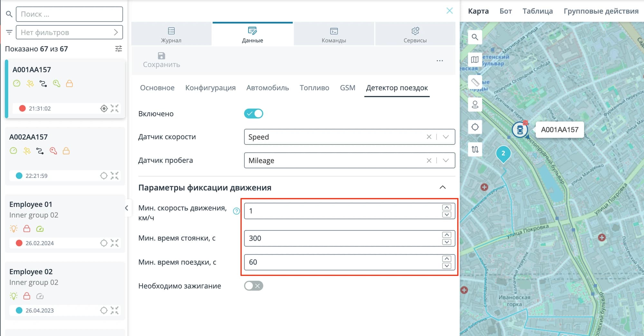Click the route tool icon on map
Image resolution: width=644 pixels, height=336 pixels.
coord(475,150)
